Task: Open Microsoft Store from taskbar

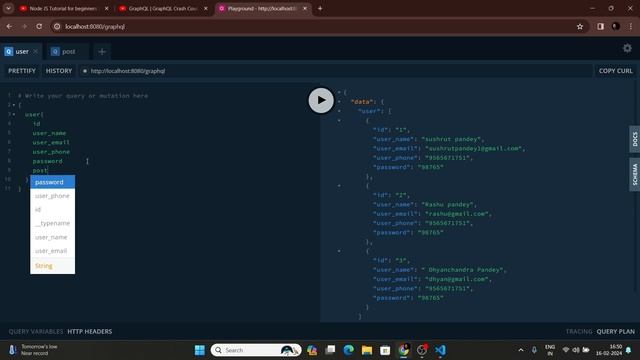Action: [x=385, y=350]
